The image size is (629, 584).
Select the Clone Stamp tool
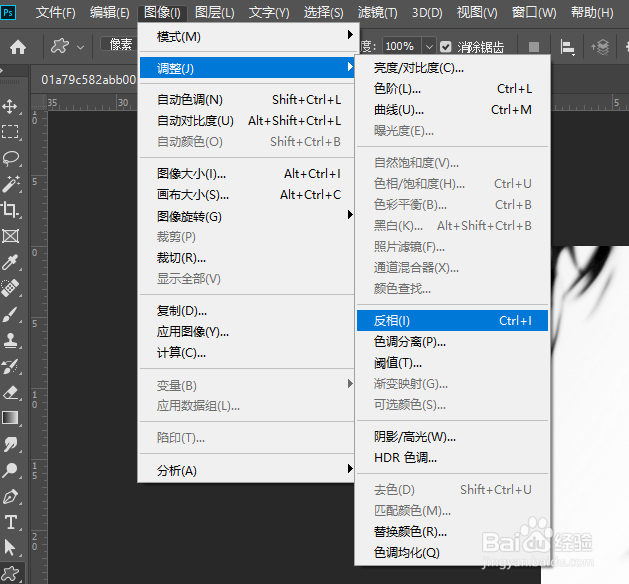[x=10, y=341]
